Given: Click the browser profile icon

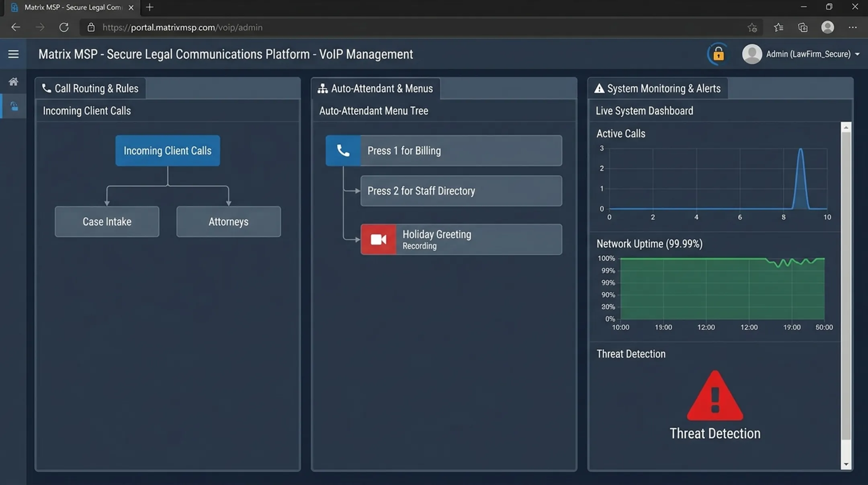Looking at the screenshot, I should click(828, 27).
